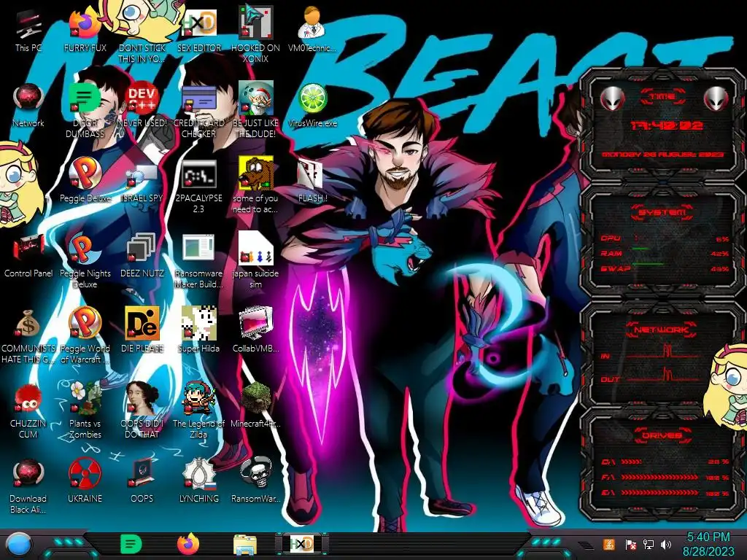The image size is (747, 560).
Task: Open the COMMUNISTS HATE THIS money bag icon
Action: [x=28, y=336]
